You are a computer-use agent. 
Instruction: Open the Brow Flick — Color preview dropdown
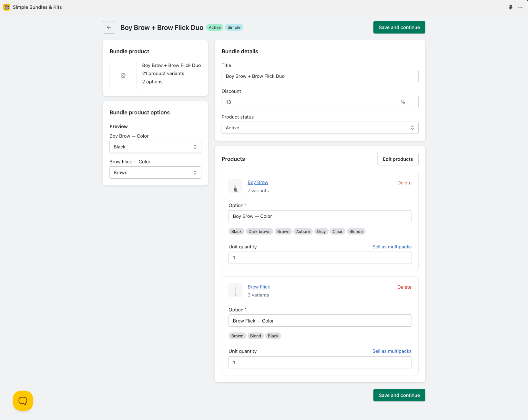[x=155, y=173]
